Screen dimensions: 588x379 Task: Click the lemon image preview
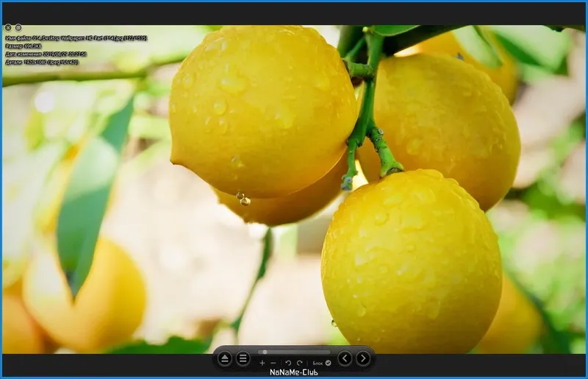294,189
